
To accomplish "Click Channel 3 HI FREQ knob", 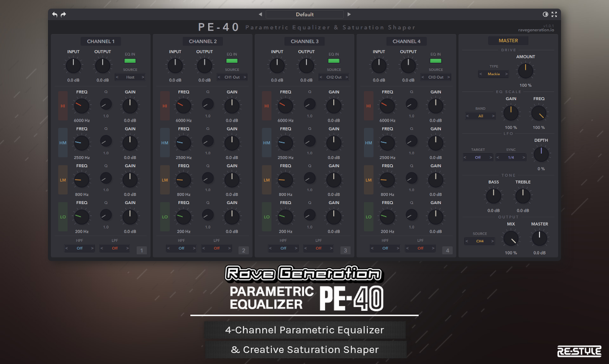I will (x=285, y=106).
